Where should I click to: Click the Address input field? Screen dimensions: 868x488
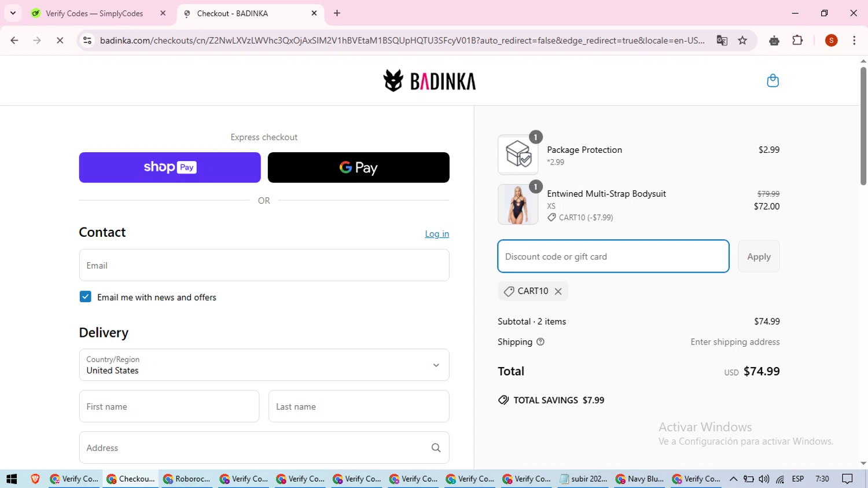(264, 447)
